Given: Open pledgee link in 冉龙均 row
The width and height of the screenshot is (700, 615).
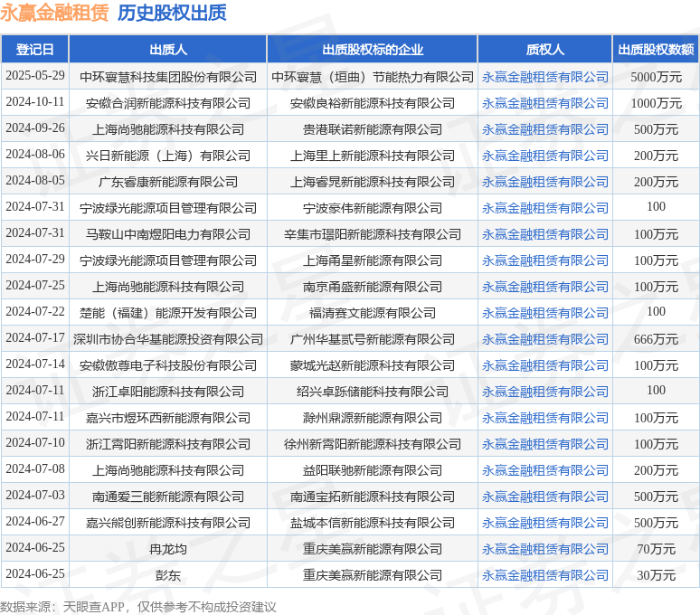Looking at the screenshot, I should 544,549.
